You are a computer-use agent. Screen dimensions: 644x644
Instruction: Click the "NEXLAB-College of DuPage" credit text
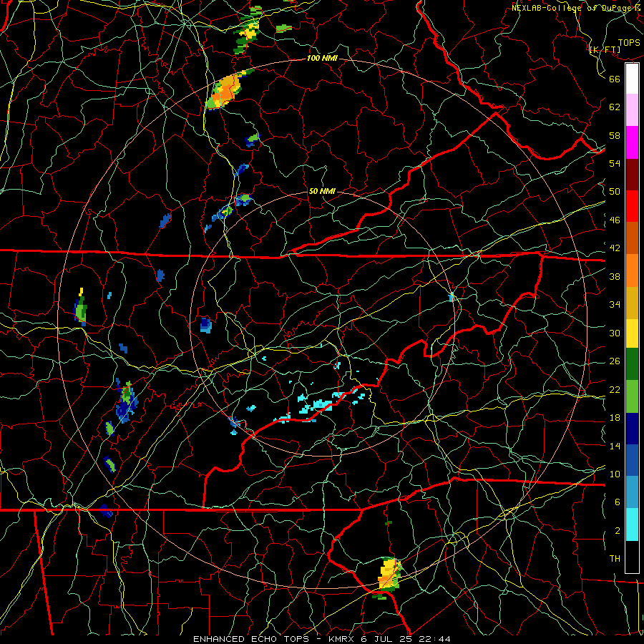tap(572, 8)
